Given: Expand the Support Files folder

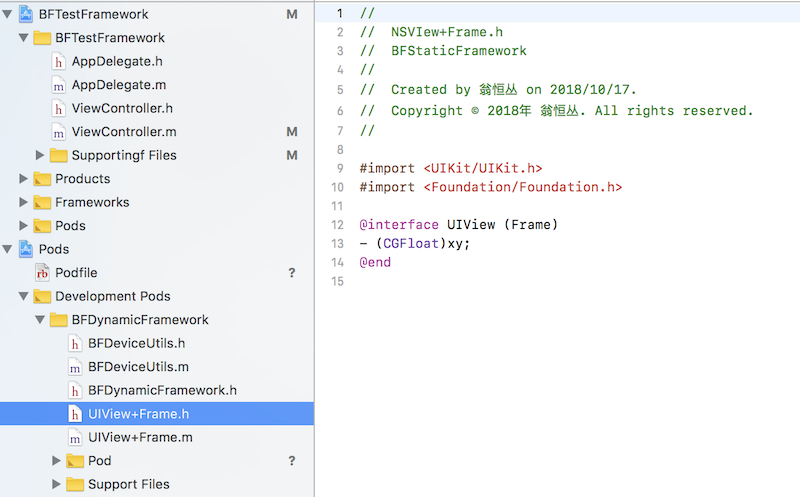Looking at the screenshot, I should [56, 484].
